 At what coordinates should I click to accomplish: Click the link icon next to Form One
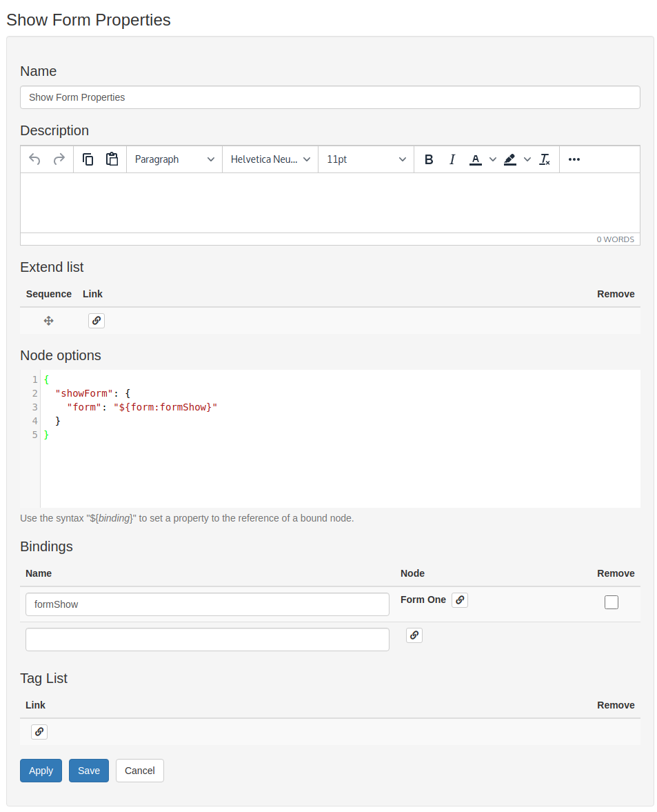point(460,600)
